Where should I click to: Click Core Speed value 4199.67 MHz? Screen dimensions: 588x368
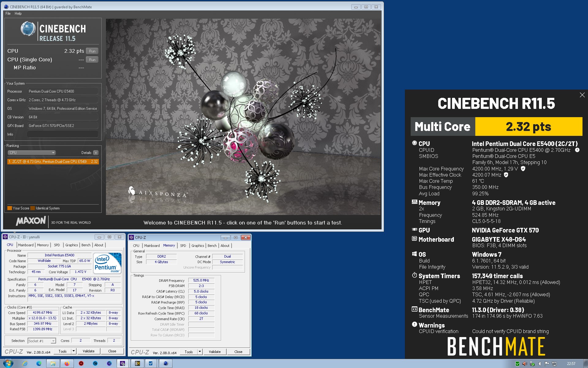(43, 312)
